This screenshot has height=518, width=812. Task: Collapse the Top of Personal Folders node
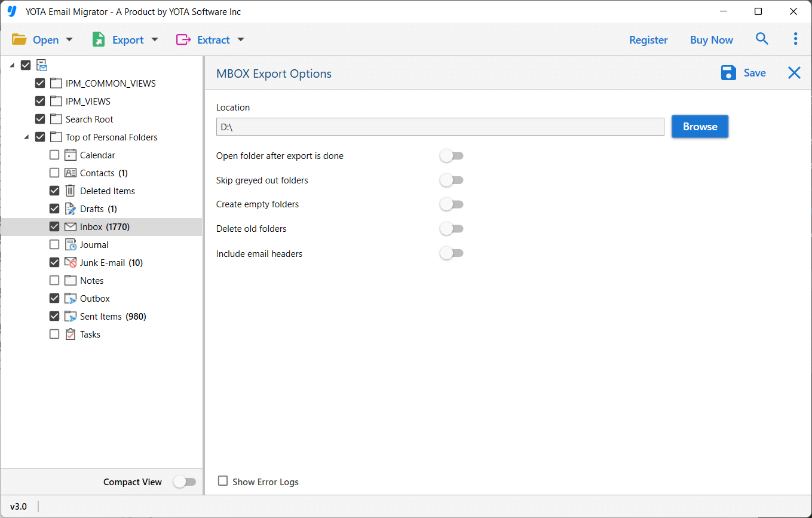pyautogui.click(x=26, y=137)
